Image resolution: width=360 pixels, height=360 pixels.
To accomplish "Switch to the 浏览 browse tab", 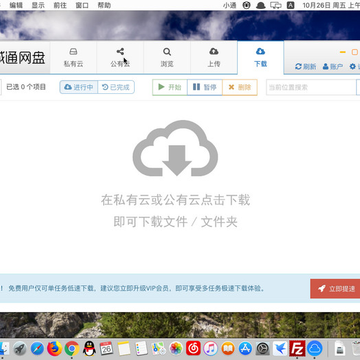I will pos(167,57).
